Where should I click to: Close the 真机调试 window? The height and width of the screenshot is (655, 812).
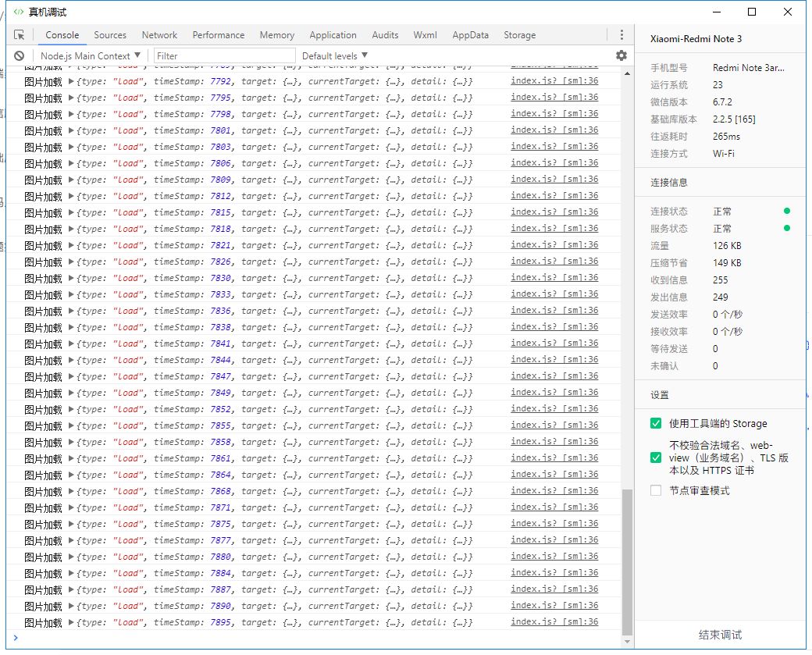click(788, 12)
